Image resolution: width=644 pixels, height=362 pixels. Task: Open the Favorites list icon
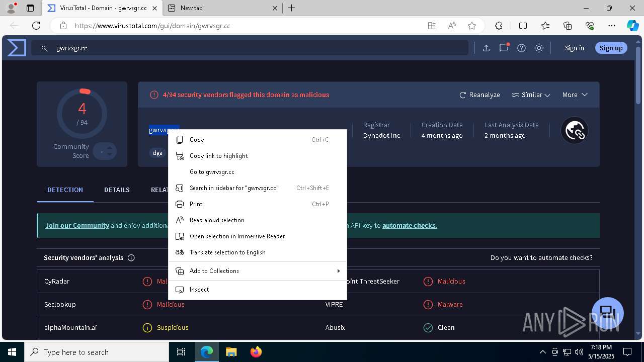545,26
